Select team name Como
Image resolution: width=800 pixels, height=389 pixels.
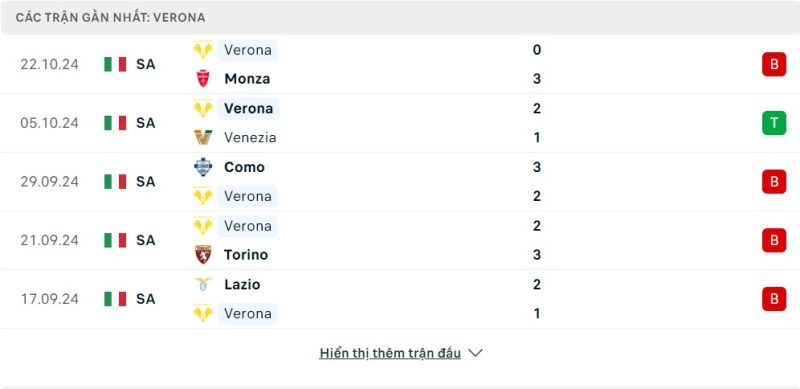pyautogui.click(x=244, y=167)
